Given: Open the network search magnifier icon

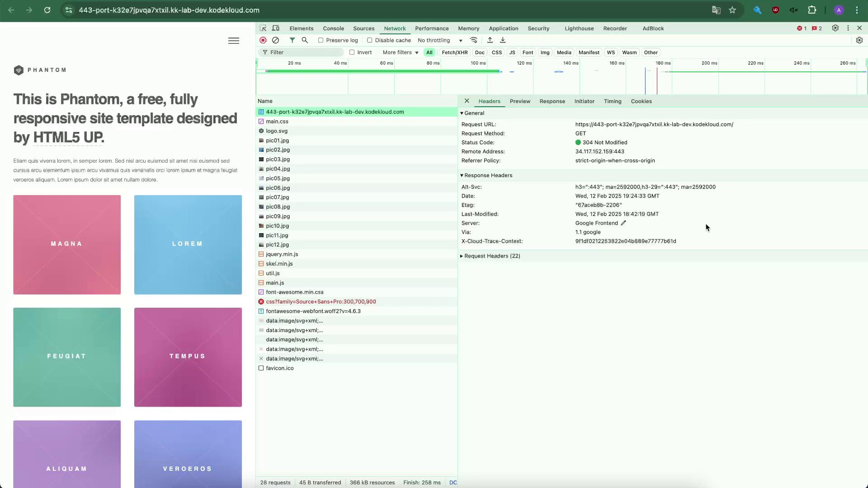Looking at the screenshot, I should pyautogui.click(x=305, y=40).
